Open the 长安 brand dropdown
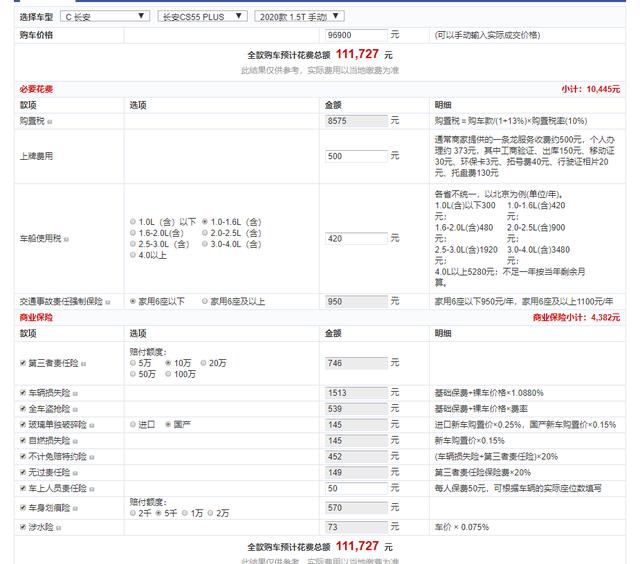 click(105, 17)
